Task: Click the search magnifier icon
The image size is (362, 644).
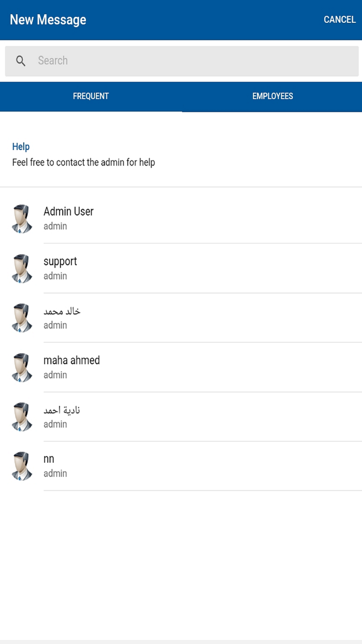Action: [21, 61]
